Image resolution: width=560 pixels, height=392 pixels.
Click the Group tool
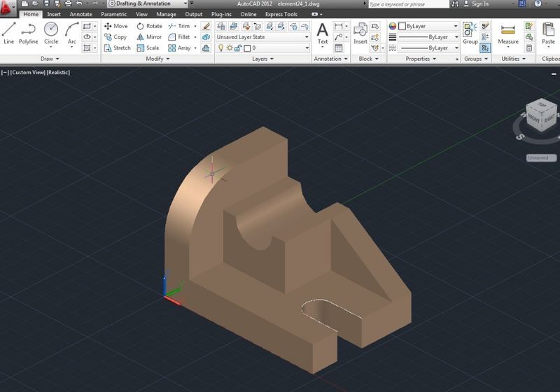(470, 33)
